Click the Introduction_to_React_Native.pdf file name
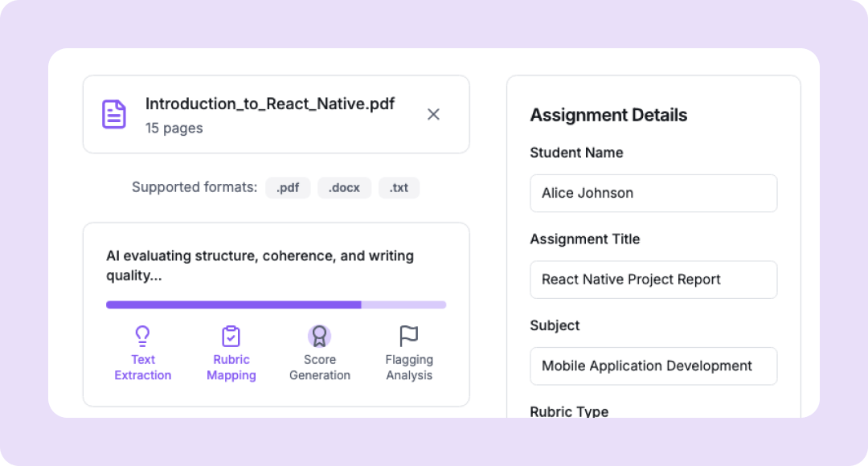The image size is (868, 466). pyautogui.click(x=270, y=104)
